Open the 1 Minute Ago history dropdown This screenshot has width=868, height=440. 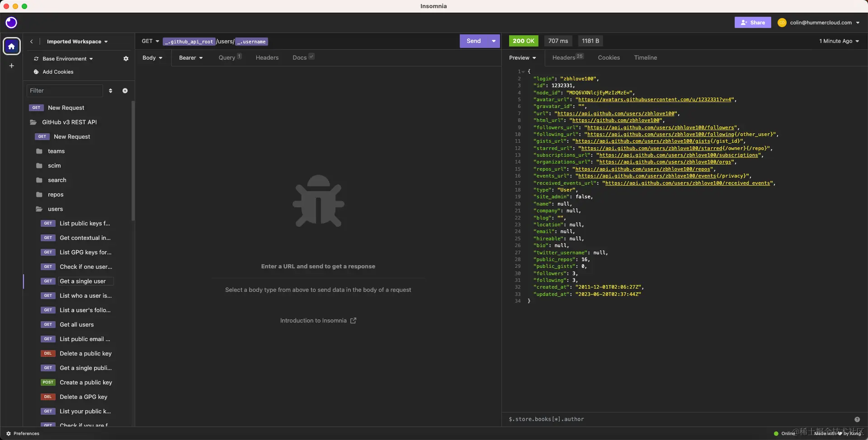pos(839,41)
